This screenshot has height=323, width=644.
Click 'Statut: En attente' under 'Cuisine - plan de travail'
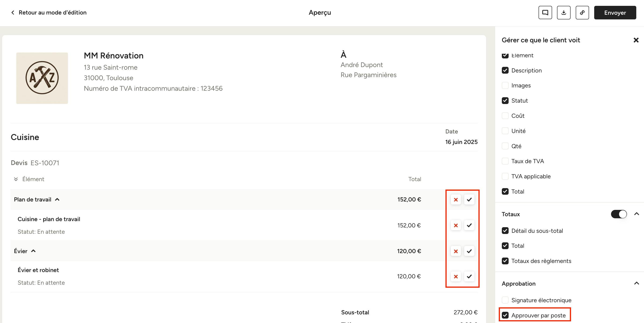(41, 232)
